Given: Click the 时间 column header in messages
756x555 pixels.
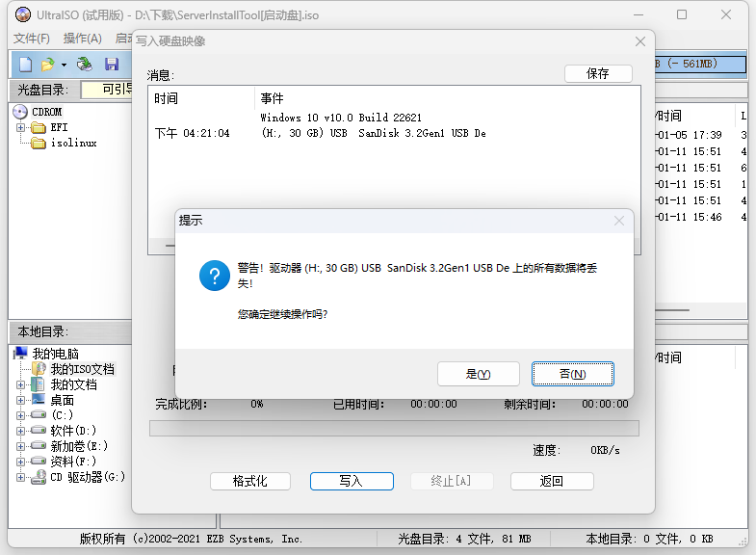Looking at the screenshot, I should pyautogui.click(x=167, y=99).
